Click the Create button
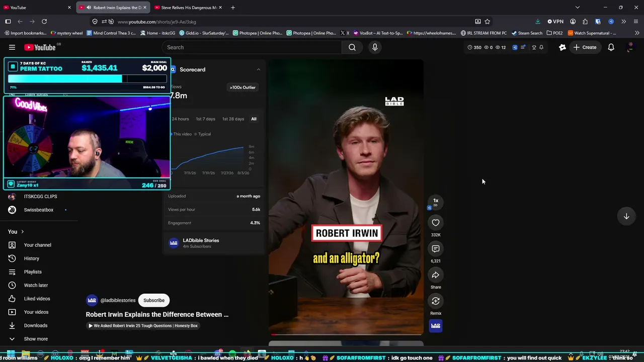Screen dimensions: 644x362 click(x=584, y=47)
